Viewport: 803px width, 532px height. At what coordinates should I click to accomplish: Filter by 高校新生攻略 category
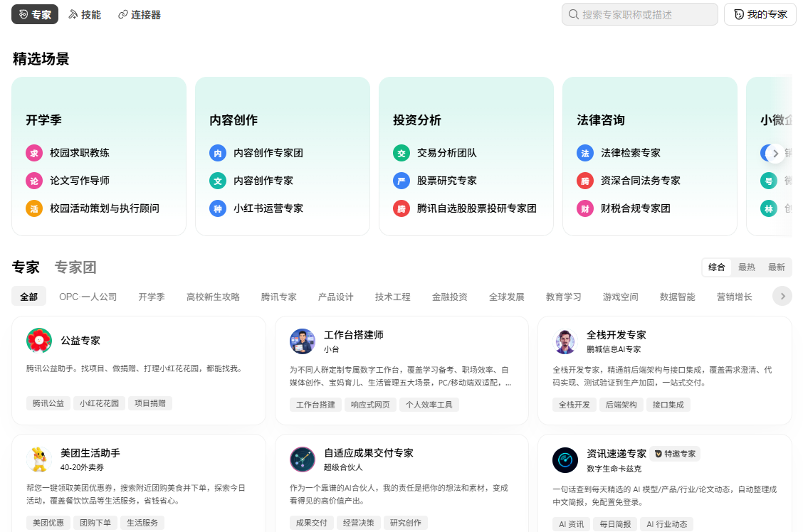(213, 297)
